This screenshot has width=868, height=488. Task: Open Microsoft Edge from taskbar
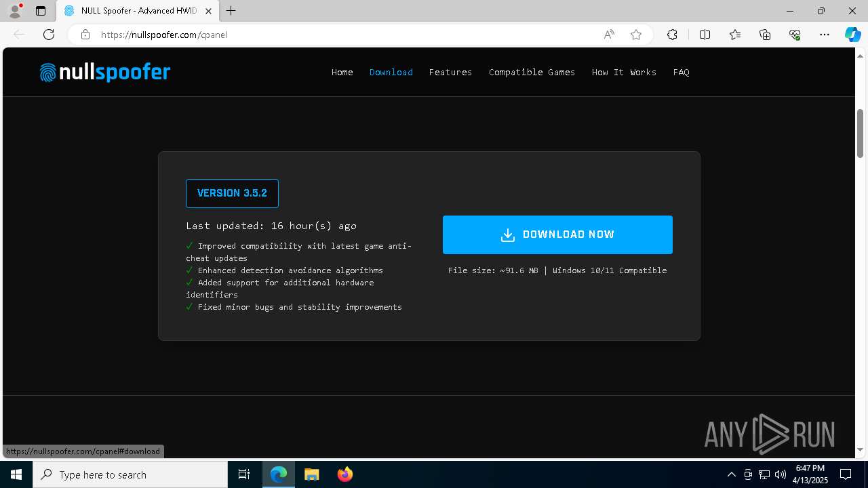coord(279,474)
